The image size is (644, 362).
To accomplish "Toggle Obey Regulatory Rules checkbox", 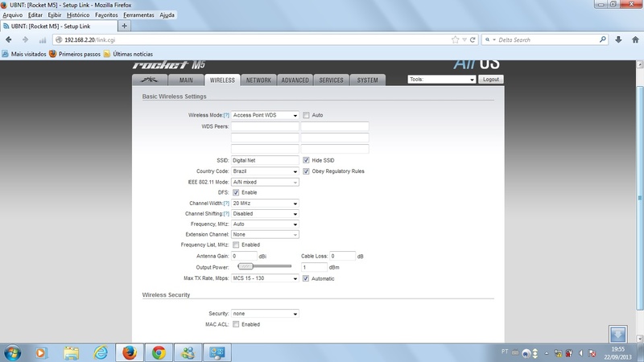I will coord(306,171).
